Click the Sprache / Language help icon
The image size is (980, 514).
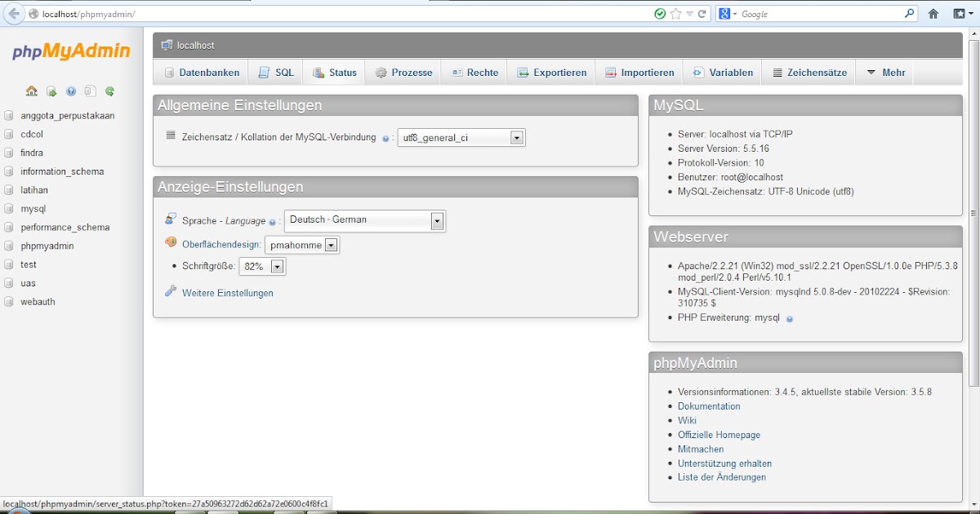point(273,221)
